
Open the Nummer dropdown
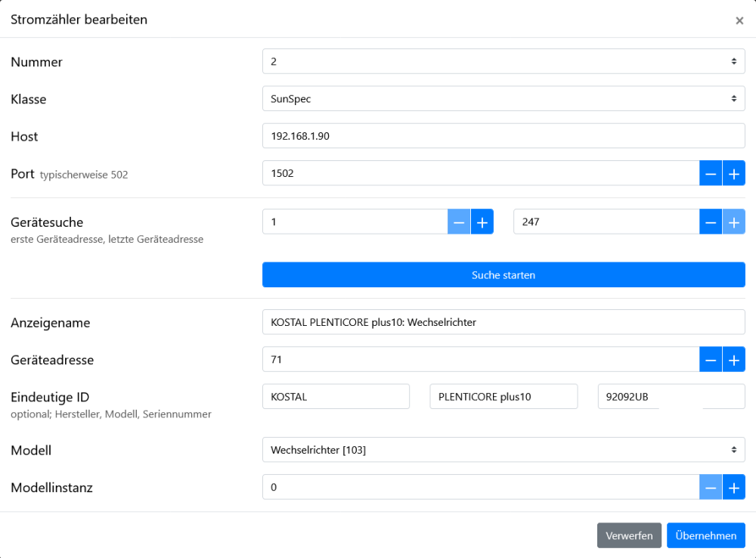(503, 62)
